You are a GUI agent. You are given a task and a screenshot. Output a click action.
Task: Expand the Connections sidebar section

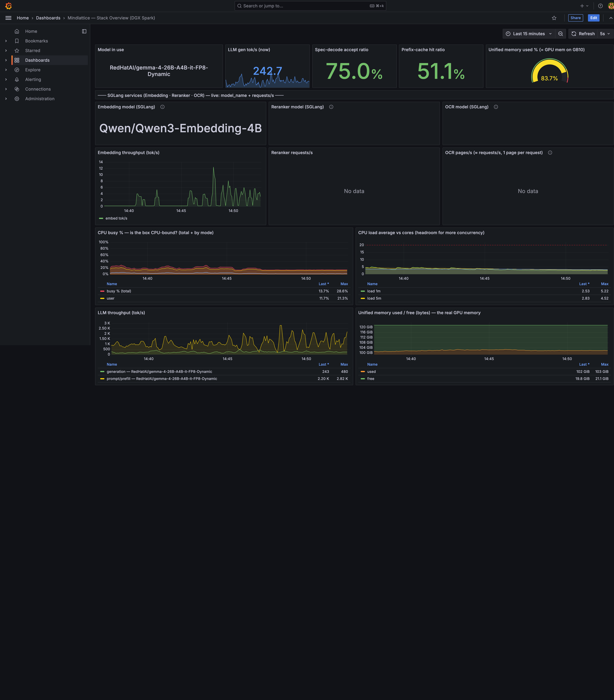[x=6, y=89]
